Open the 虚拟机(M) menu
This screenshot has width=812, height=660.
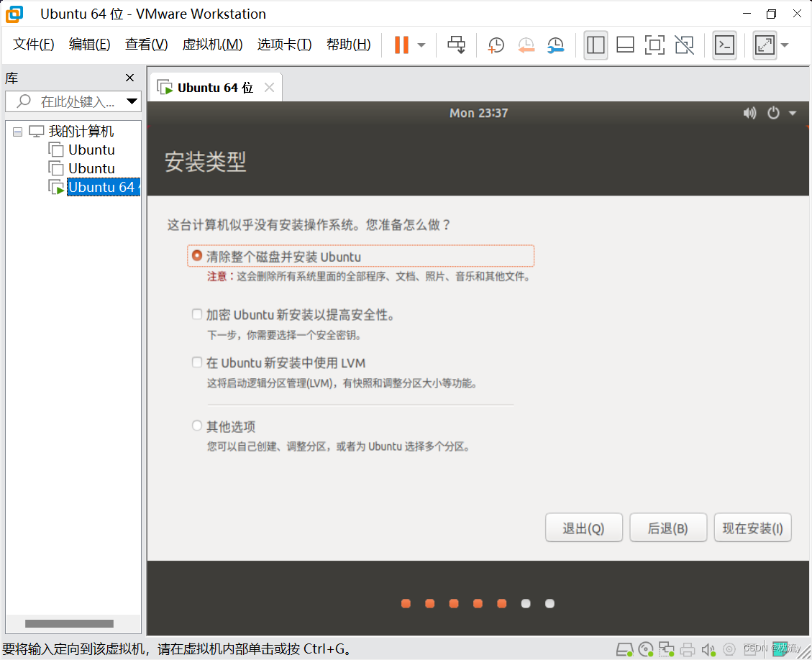[x=212, y=45]
